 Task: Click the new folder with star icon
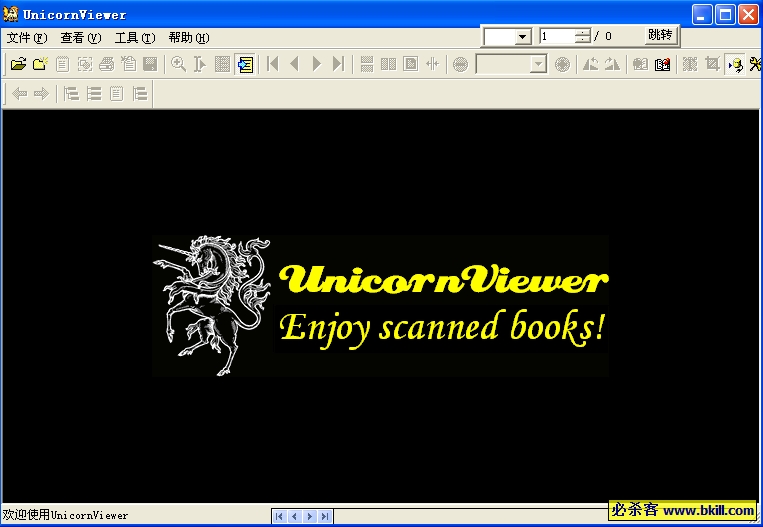tap(40, 64)
